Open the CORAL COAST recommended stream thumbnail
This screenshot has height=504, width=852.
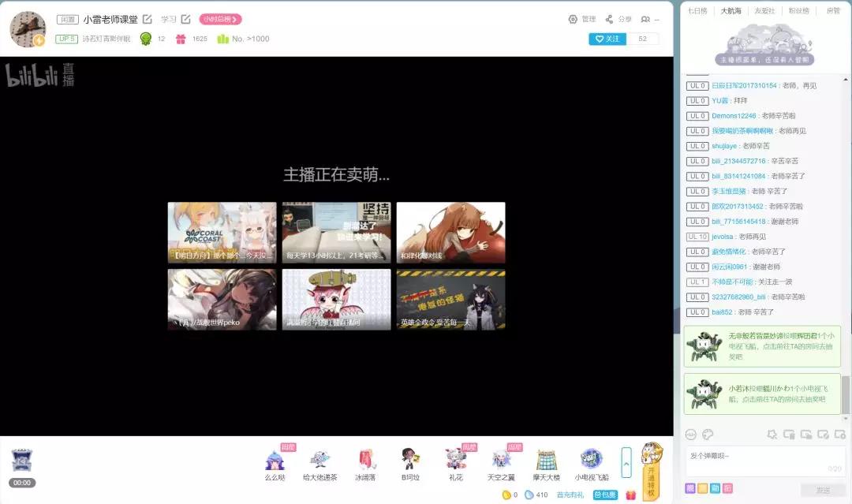[x=222, y=233]
